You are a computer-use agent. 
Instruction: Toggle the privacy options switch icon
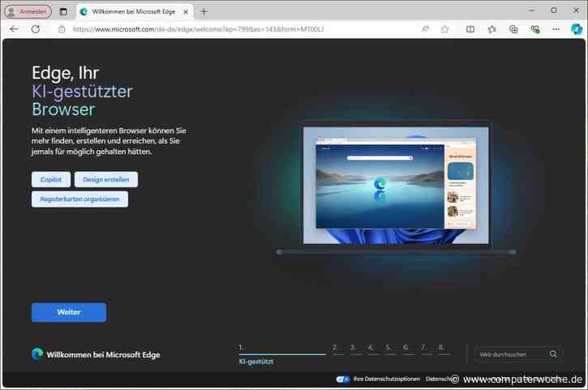(x=343, y=379)
